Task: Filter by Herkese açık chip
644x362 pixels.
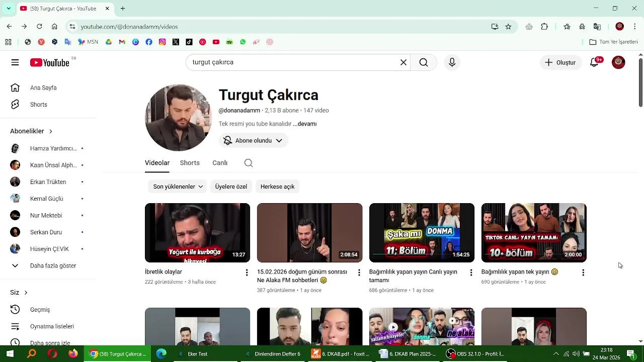Action: (277, 187)
